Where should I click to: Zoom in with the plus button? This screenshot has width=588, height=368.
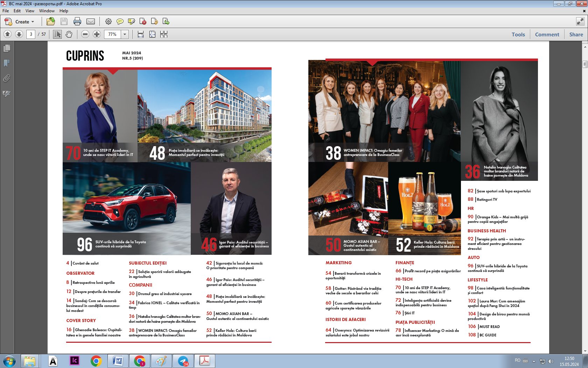click(97, 34)
